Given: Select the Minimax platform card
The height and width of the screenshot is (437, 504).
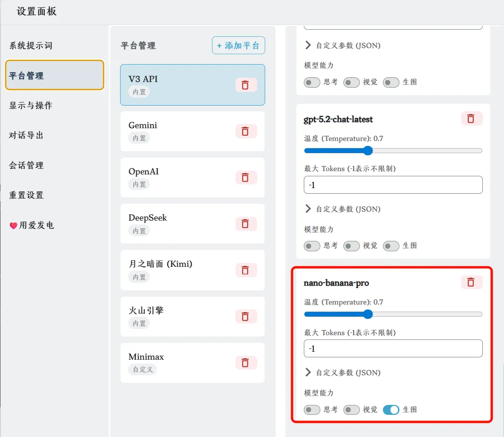Looking at the screenshot, I should pyautogui.click(x=193, y=363).
